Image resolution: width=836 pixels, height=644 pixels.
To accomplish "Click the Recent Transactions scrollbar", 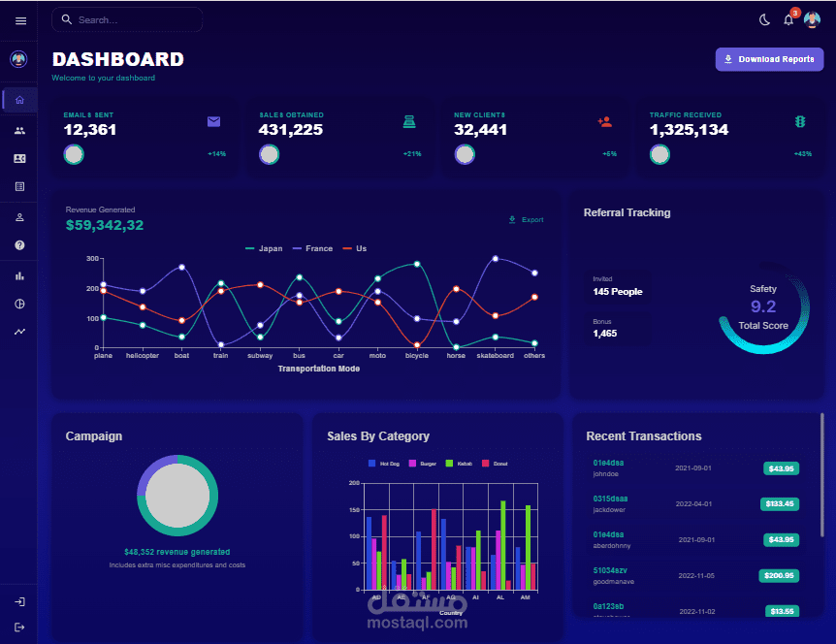I will point(822,474).
